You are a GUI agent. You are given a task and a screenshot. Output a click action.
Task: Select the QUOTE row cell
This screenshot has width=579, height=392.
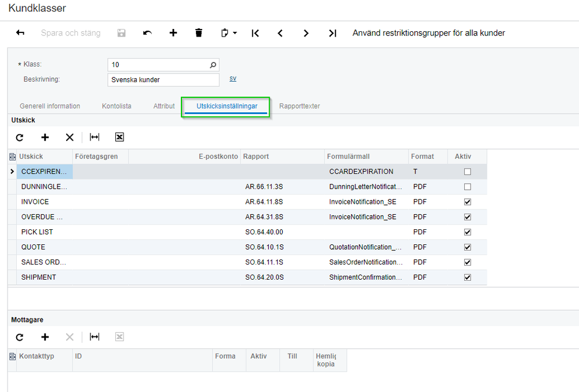pos(44,247)
